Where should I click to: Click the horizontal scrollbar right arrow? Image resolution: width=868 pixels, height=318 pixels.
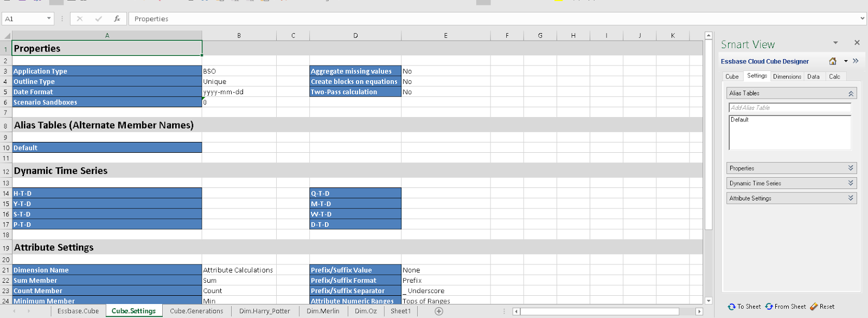coord(699,311)
